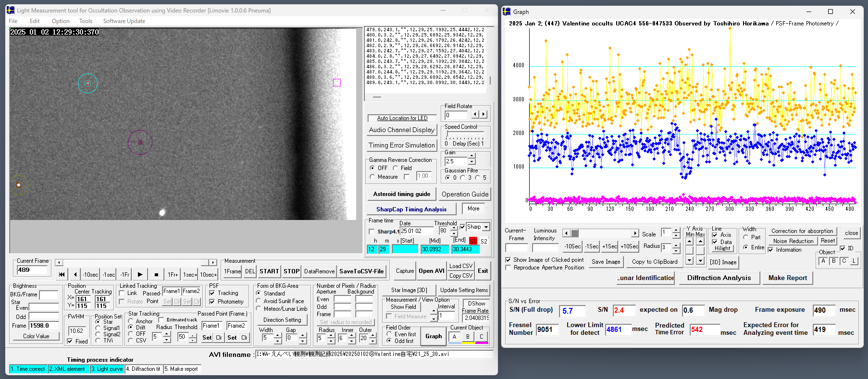Step back with the reverse play arrow
The width and height of the screenshot is (868, 379).
(x=75, y=275)
